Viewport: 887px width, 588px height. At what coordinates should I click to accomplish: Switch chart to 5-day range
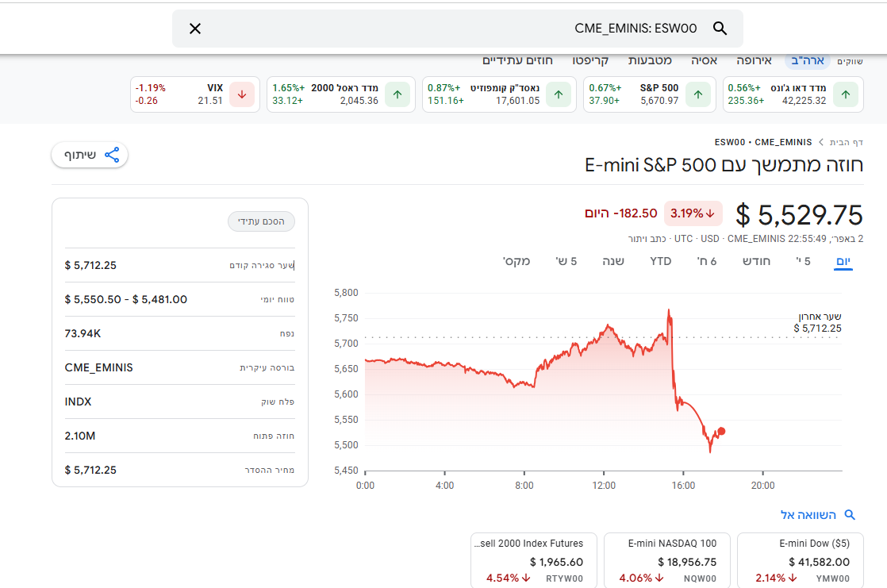803,261
